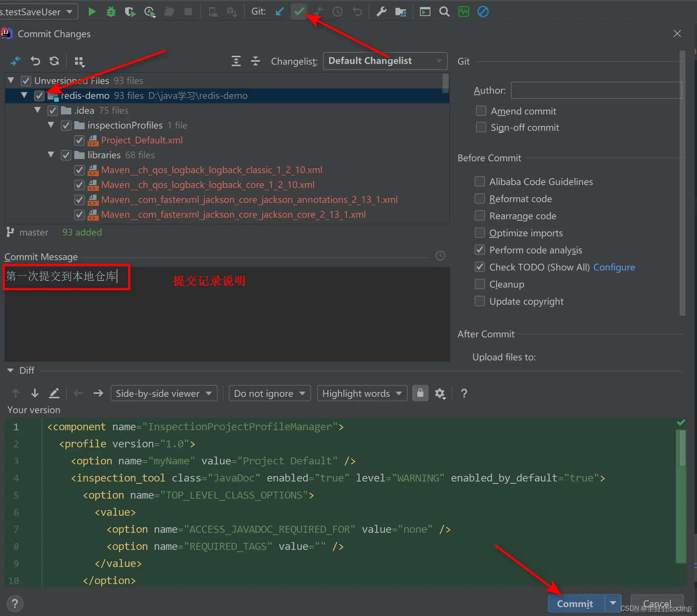Click the Commit button
This screenshot has height=616, width=697.
pos(575,604)
